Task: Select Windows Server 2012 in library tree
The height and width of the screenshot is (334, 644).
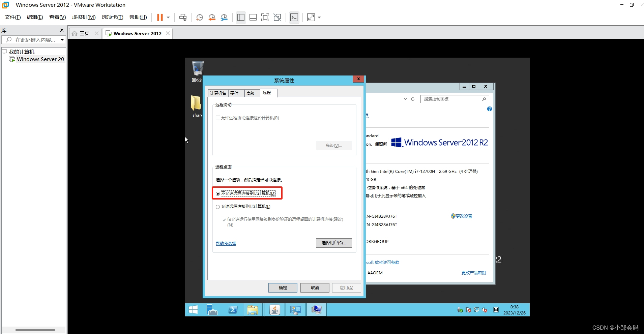Action: click(x=38, y=59)
